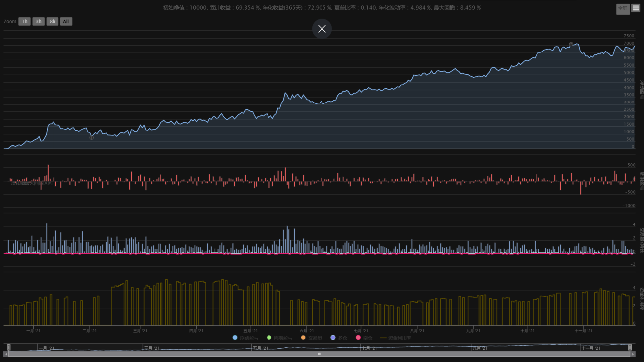Click the horizontal scrollbar grip
Image resolution: width=644 pixels, height=362 pixels.
320,354
